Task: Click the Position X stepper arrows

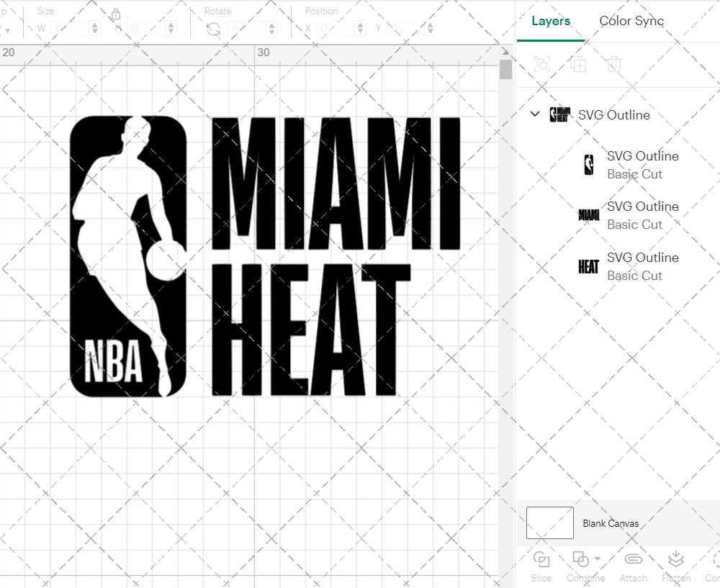Action: pyautogui.click(x=361, y=29)
